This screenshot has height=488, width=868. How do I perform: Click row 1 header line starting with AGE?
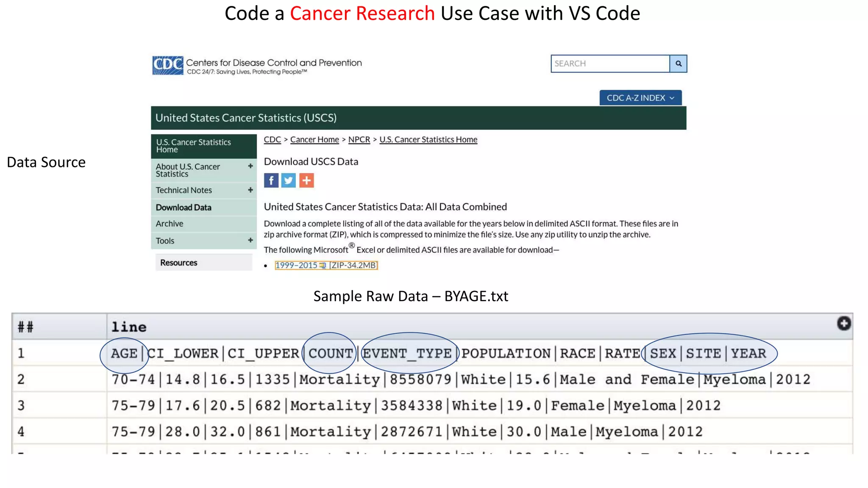click(x=439, y=353)
